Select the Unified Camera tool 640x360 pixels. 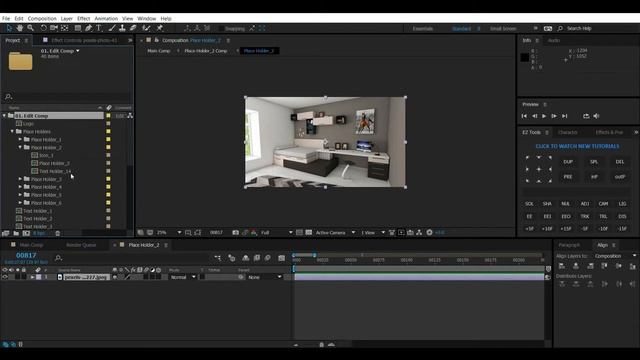pyautogui.click(x=54, y=28)
